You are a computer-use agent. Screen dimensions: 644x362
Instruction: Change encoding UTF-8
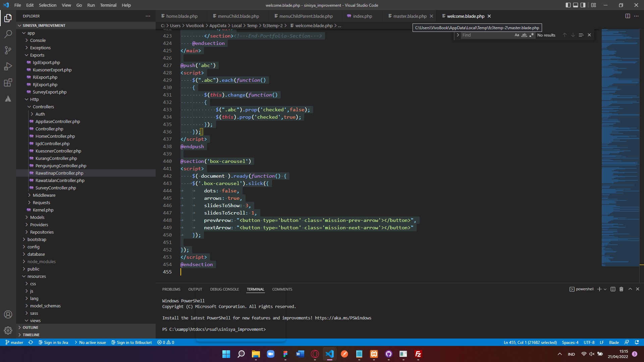(x=589, y=342)
